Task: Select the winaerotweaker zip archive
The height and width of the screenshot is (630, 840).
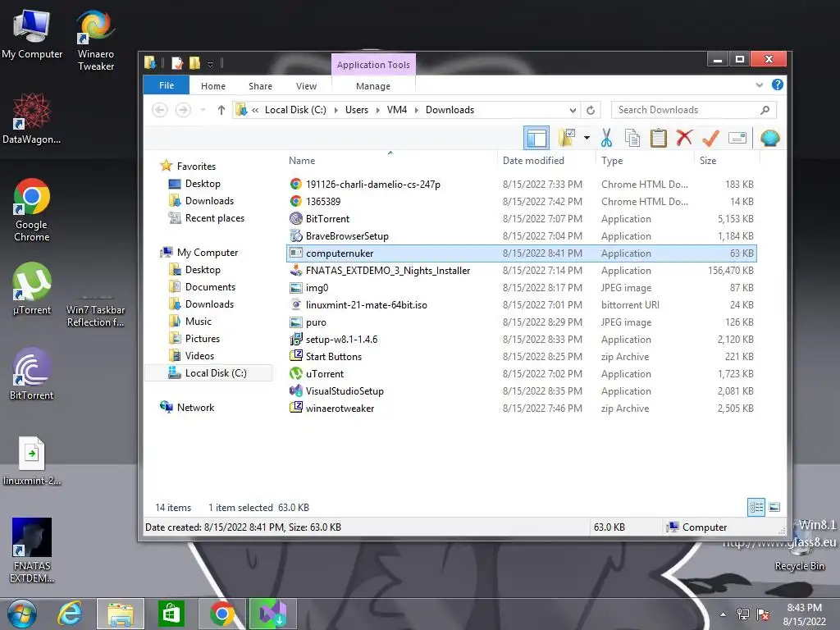Action: pos(522,409)
